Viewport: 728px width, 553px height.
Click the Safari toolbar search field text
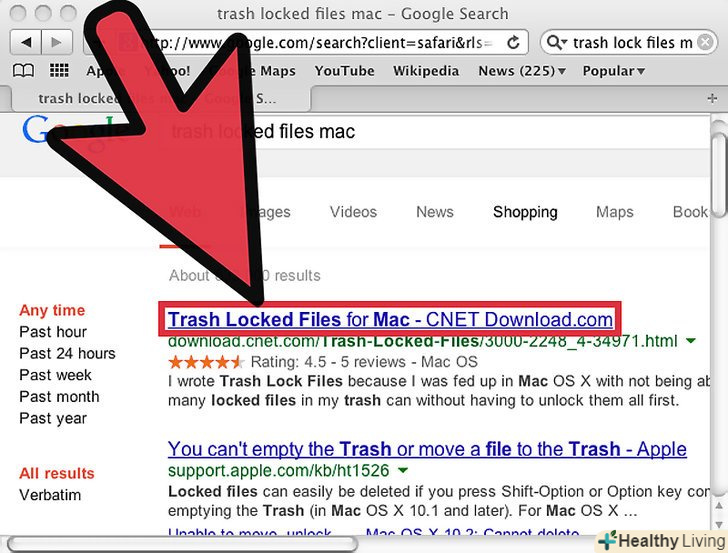point(632,43)
